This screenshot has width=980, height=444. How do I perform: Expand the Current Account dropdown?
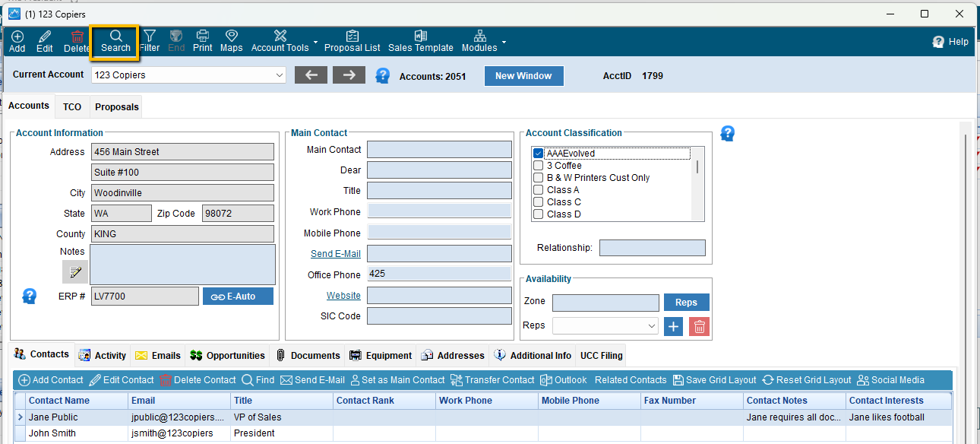coord(279,75)
